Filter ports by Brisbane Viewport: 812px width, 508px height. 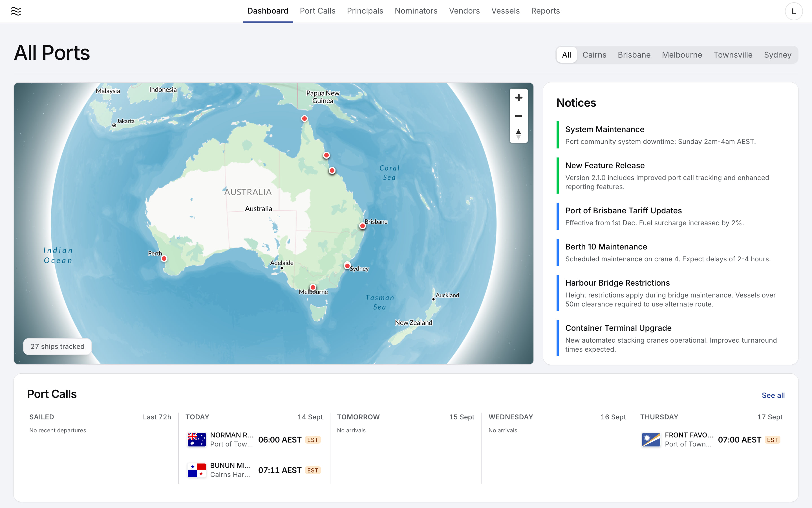[x=634, y=55]
